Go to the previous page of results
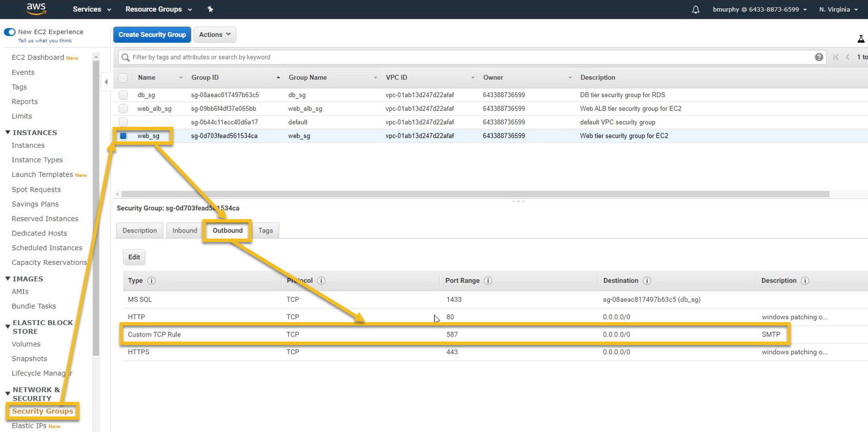 tap(847, 57)
